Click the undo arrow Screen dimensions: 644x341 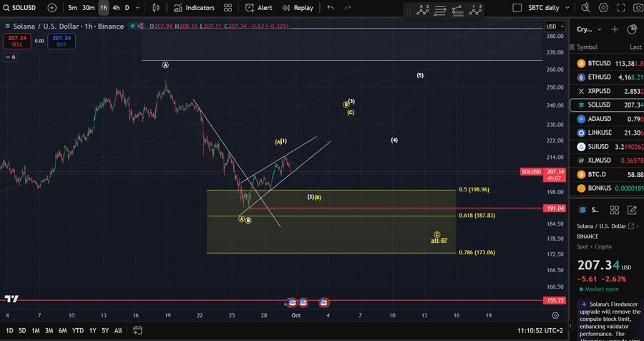[x=330, y=8]
